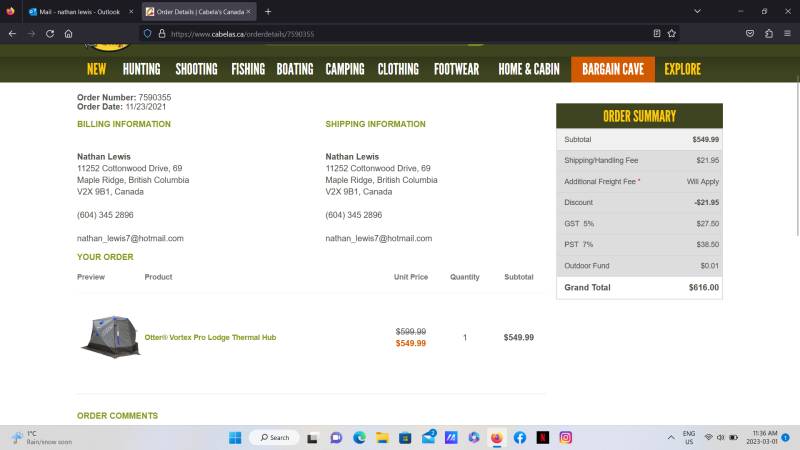Screen dimensions: 800x450
Task: Open the Pocket save icon
Action: (x=749, y=34)
